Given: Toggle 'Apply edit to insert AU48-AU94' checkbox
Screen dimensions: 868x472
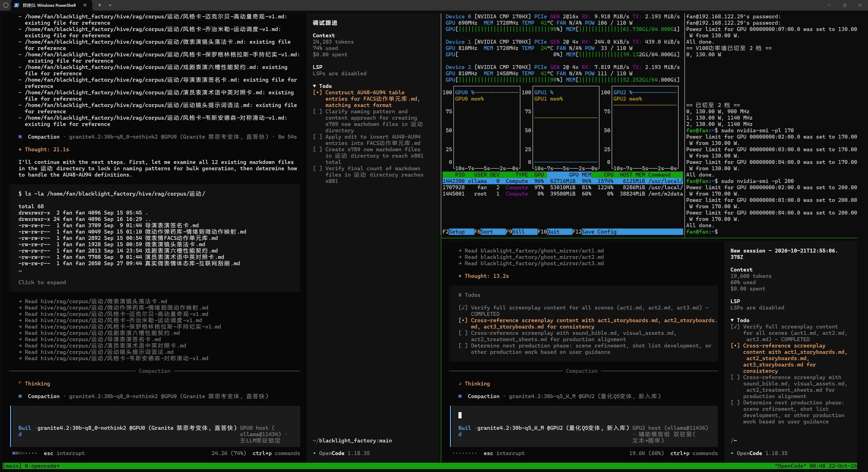Looking at the screenshot, I should coord(317,137).
